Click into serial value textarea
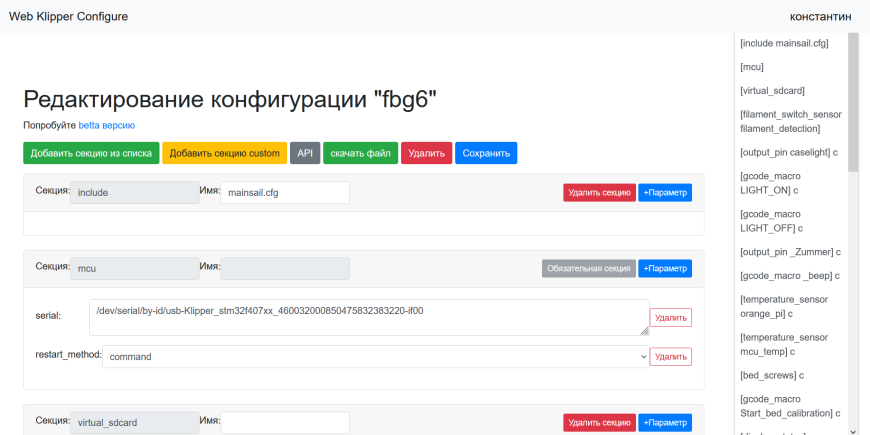This screenshot has height=435, width=870. 369,317
